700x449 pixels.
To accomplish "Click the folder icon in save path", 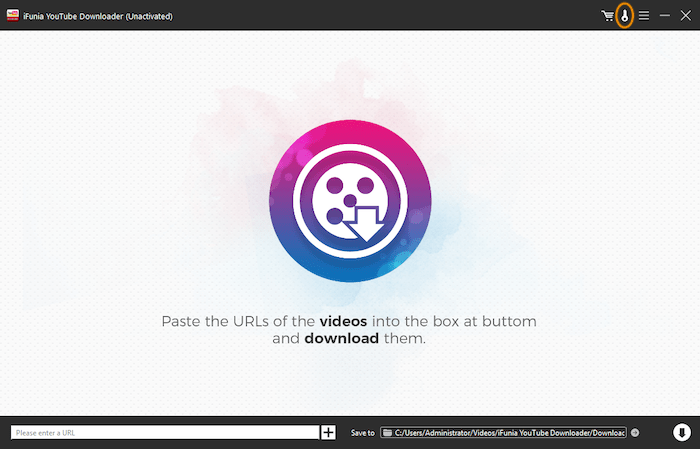I will [387, 433].
